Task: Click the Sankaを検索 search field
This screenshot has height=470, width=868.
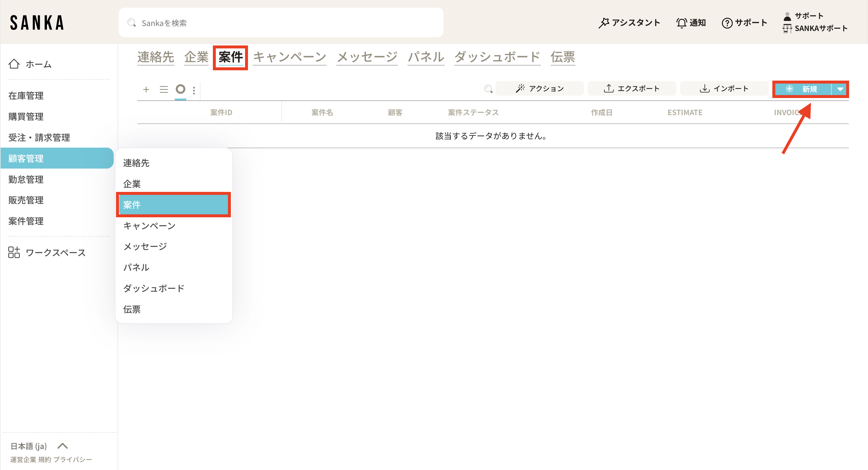Action: click(281, 23)
